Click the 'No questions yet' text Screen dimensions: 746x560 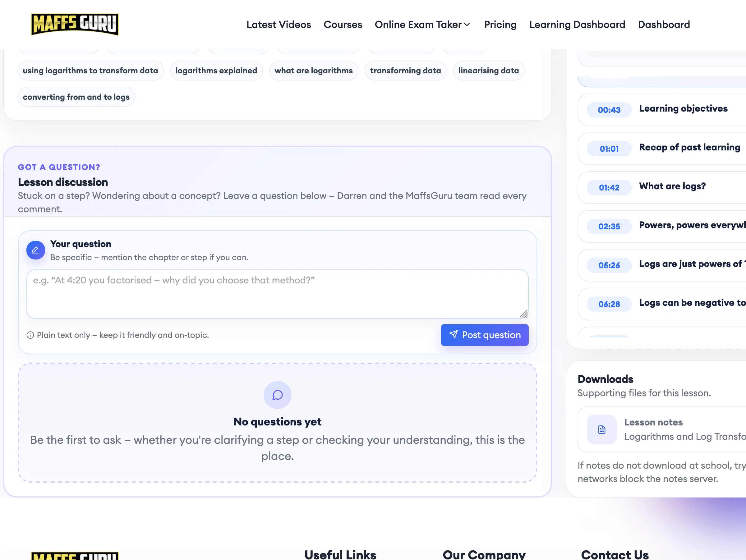277,421
